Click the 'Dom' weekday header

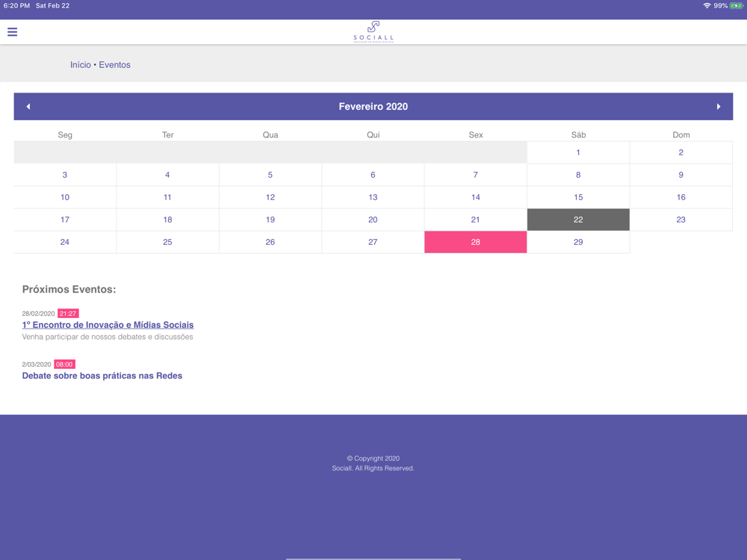click(681, 134)
